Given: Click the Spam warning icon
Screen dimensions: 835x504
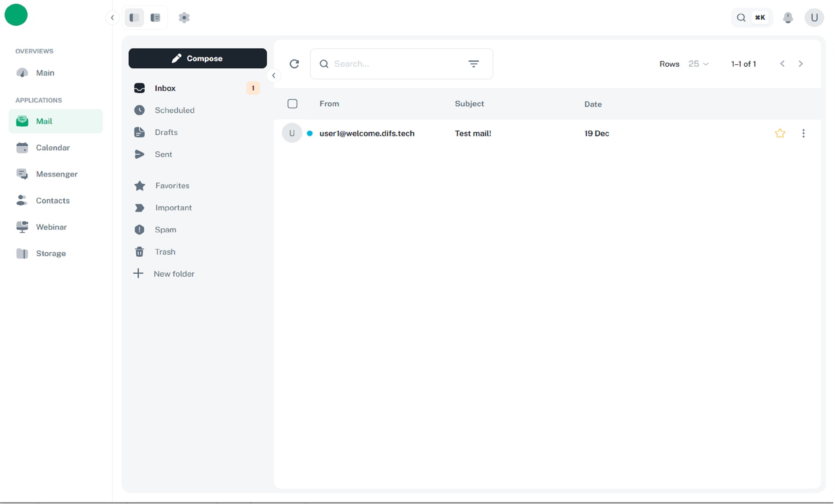Looking at the screenshot, I should pyautogui.click(x=139, y=229).
